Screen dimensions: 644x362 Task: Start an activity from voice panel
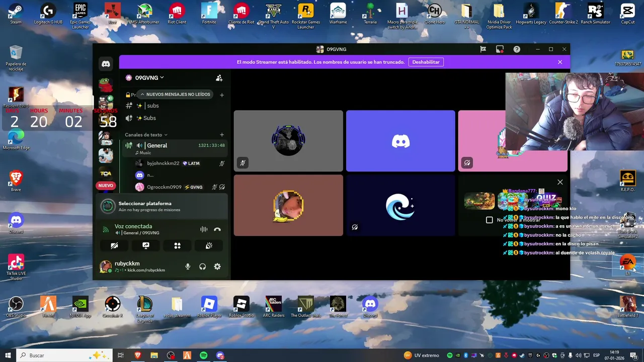click(177, 245)
